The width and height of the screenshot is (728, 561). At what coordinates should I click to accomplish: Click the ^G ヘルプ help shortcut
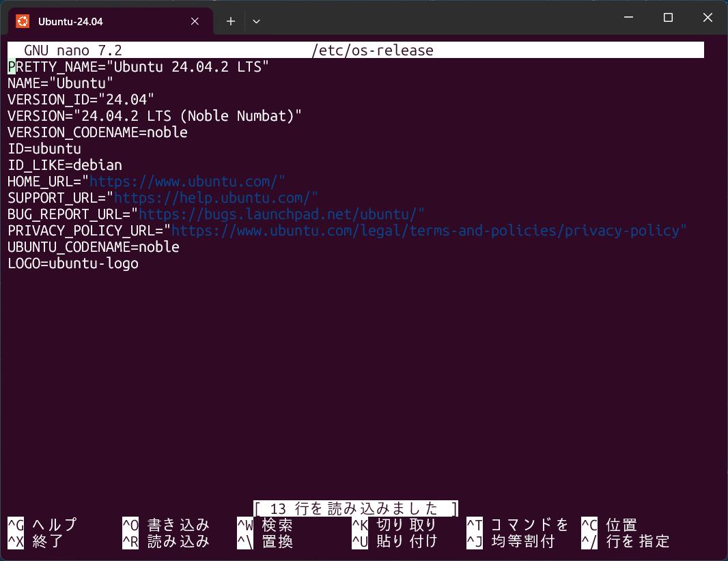pyautogui.click(x=43, y=525)
